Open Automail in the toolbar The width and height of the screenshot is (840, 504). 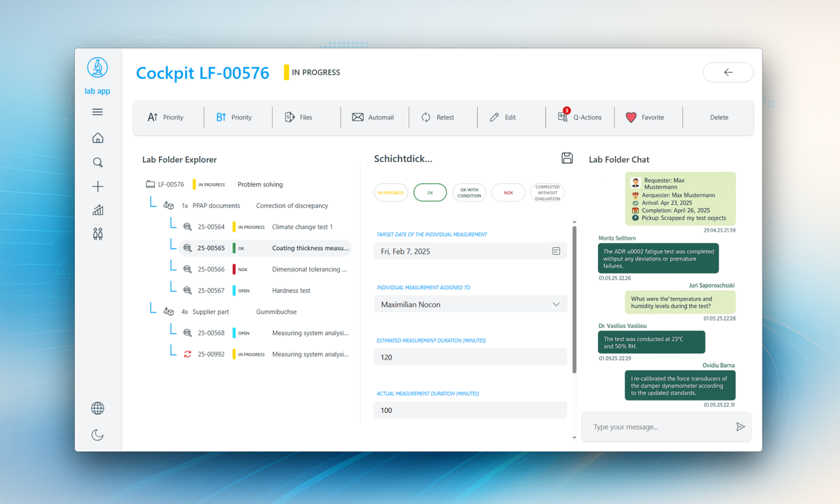point(373,117)
